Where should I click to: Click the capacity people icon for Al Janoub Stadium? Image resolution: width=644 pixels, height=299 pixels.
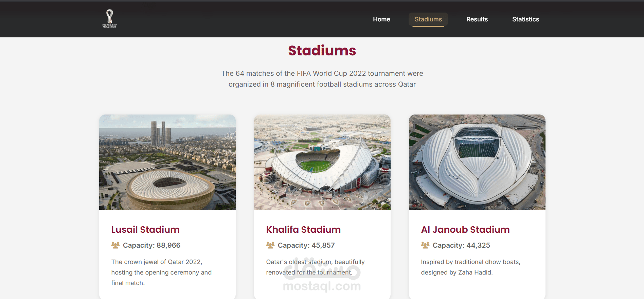(425, 245)
